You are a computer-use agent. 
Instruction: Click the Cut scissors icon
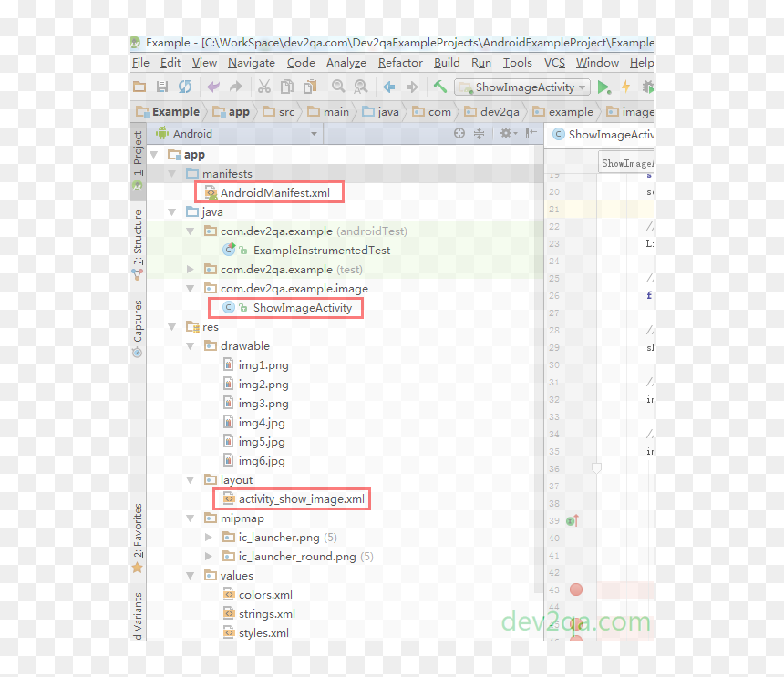(264, 87)
